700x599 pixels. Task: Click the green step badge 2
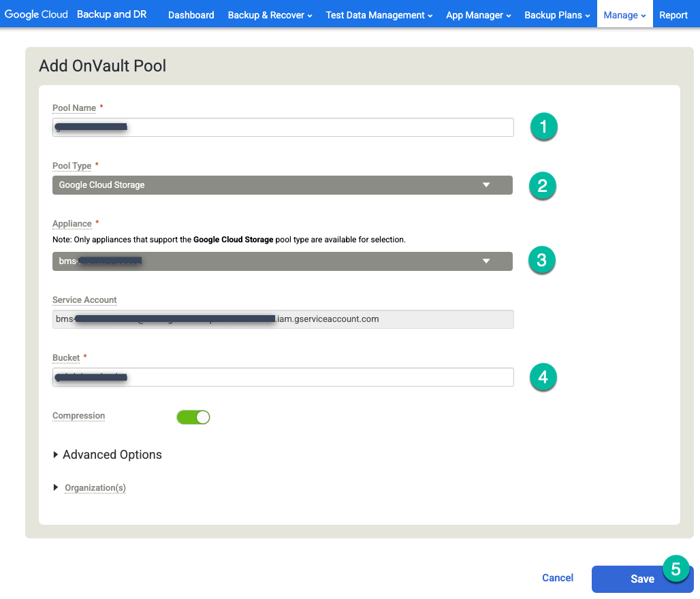tap(542, 185)
